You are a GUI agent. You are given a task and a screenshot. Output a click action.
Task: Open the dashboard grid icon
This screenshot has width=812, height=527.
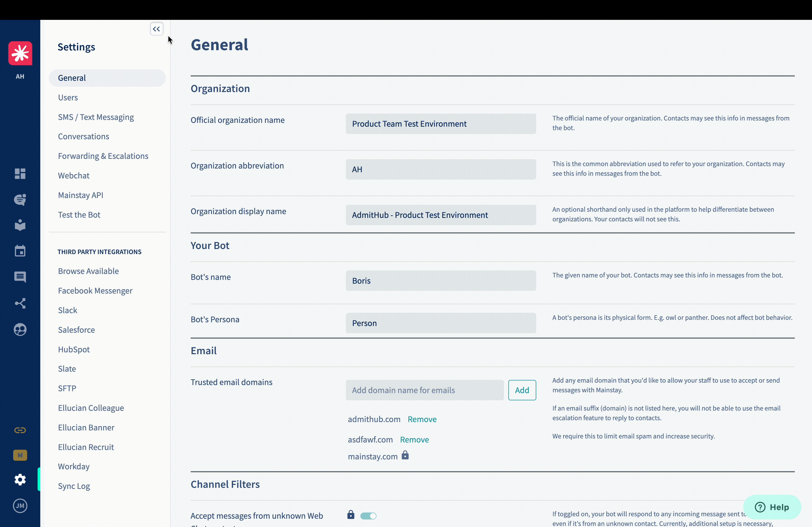click(x=20, y=174)
